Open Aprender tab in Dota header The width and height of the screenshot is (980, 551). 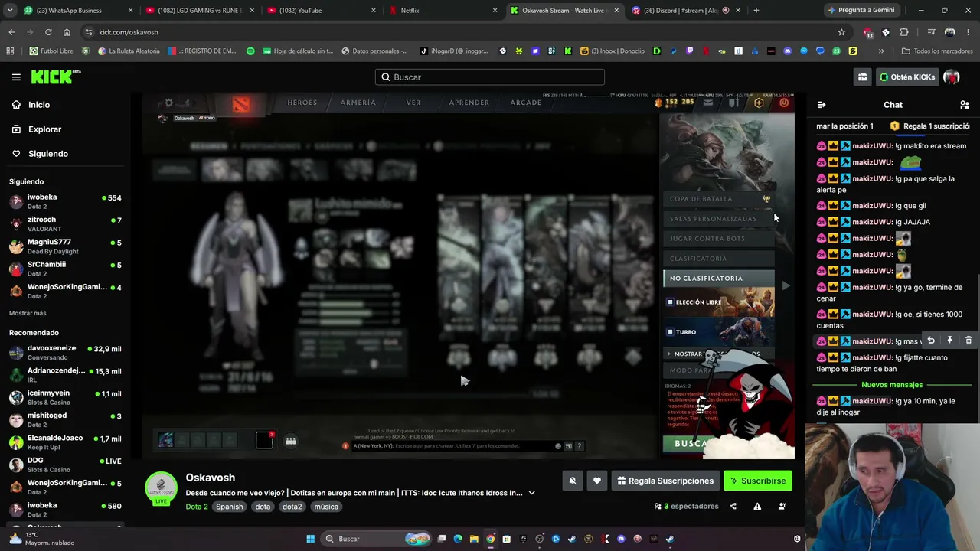click(469, 103)
